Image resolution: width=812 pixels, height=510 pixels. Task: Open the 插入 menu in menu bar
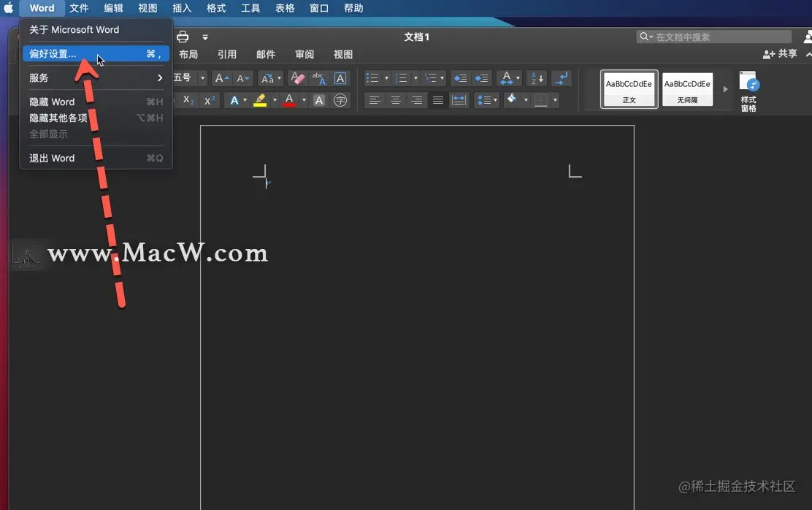point(182,8)
